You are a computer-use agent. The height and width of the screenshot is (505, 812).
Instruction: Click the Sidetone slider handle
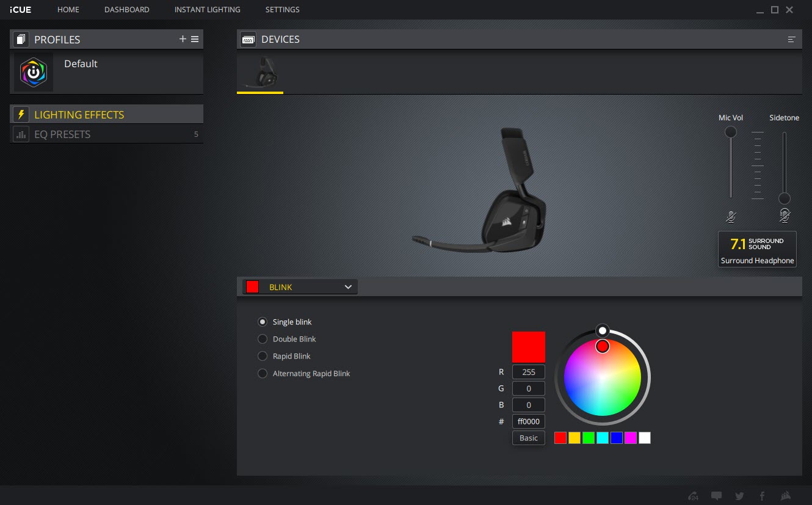tap(785, 198)
